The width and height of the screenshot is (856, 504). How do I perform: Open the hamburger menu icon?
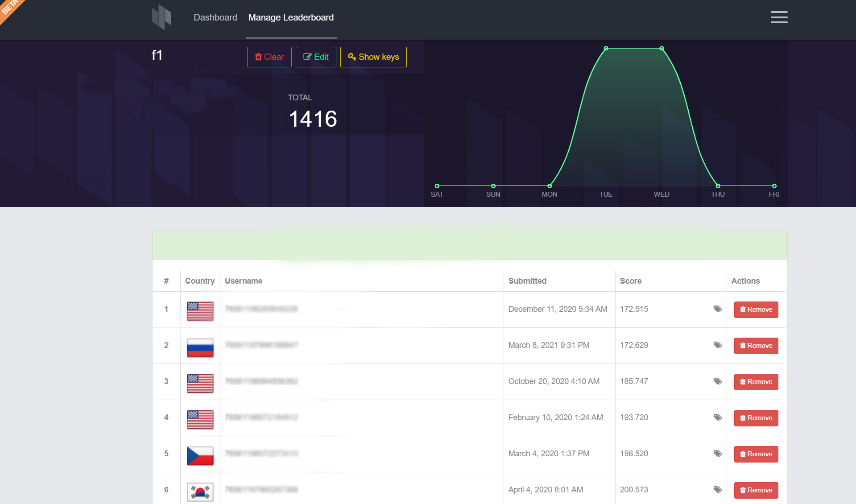click(779, 17)
